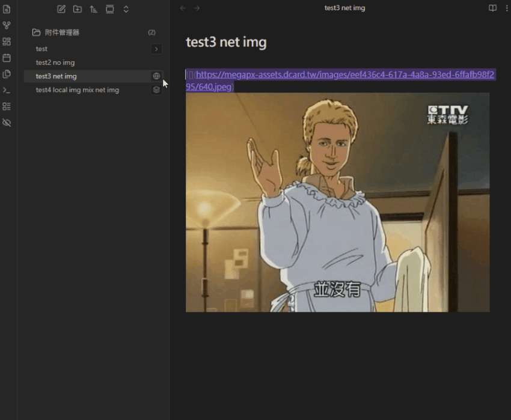Image resolution: width=511 pixels, height=420 pixels.
Task: Click the auto-reveal file icon in explorer toolbar
Action: [x=110, y=9]
